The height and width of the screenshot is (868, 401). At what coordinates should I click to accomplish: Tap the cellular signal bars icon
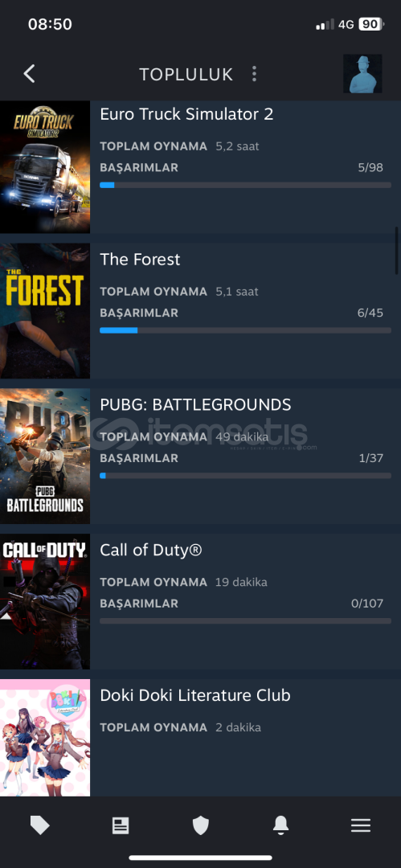click(x=325, y=24)
